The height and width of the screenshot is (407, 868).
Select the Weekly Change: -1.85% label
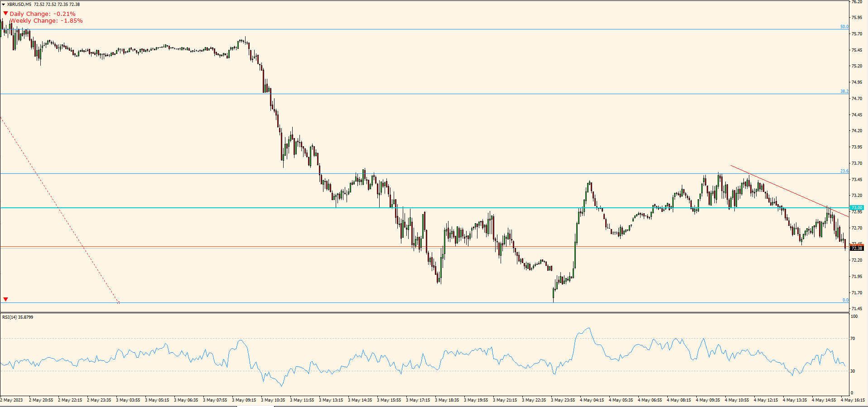(46, 21)
